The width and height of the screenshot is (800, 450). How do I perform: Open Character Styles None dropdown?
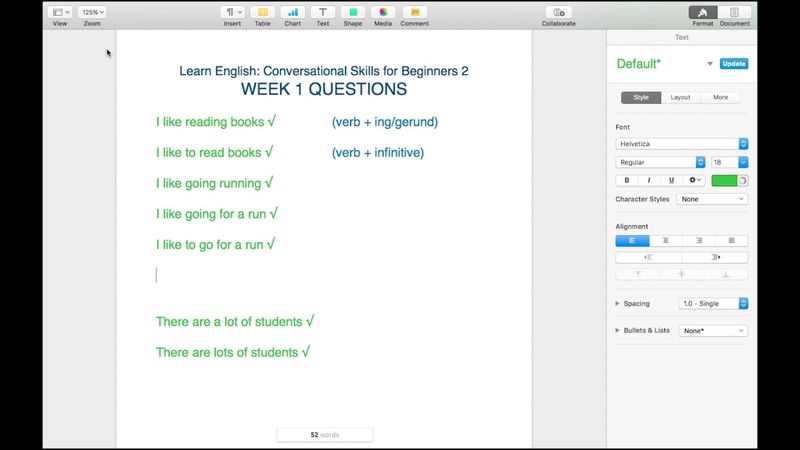[x=712, y=199]
